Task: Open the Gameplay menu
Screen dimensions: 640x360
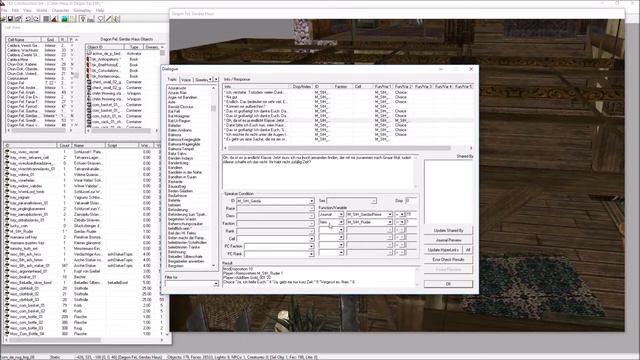Action: pos(82,10)
